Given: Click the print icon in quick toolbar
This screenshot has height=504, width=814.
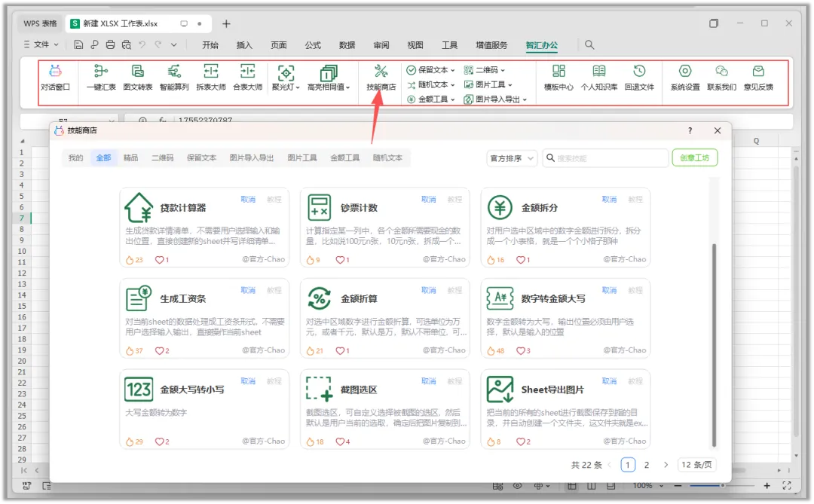Looking at the screenshot, I should pyautogui.click(x=110, y=44).
